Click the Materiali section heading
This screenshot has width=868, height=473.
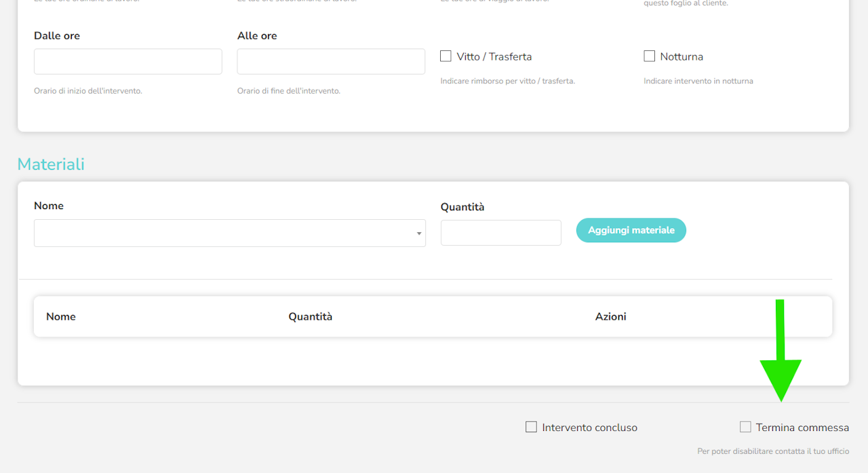click(x=51, y=164)
